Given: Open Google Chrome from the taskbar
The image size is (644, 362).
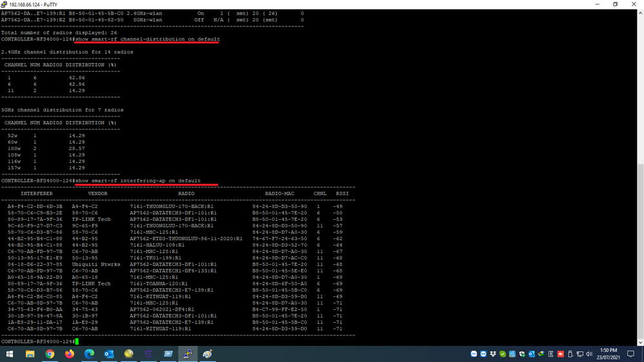Looking at the screenshot, I should tap(50, 354).
